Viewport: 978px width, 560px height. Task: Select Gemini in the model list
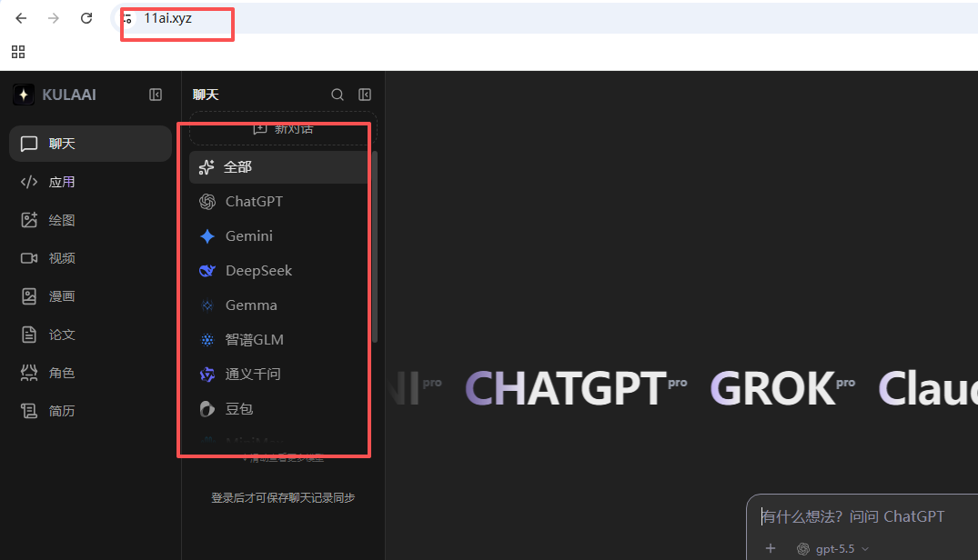pos(280,236)
